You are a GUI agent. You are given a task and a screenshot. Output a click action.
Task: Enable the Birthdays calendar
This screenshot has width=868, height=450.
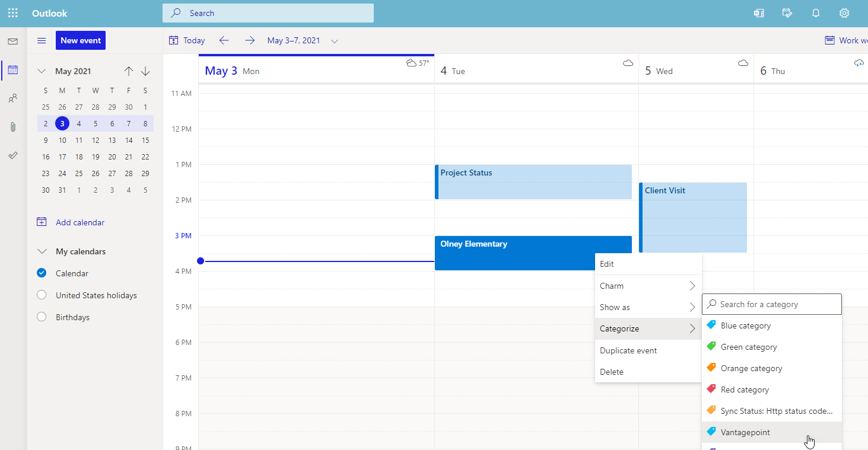tap(42, 317)
